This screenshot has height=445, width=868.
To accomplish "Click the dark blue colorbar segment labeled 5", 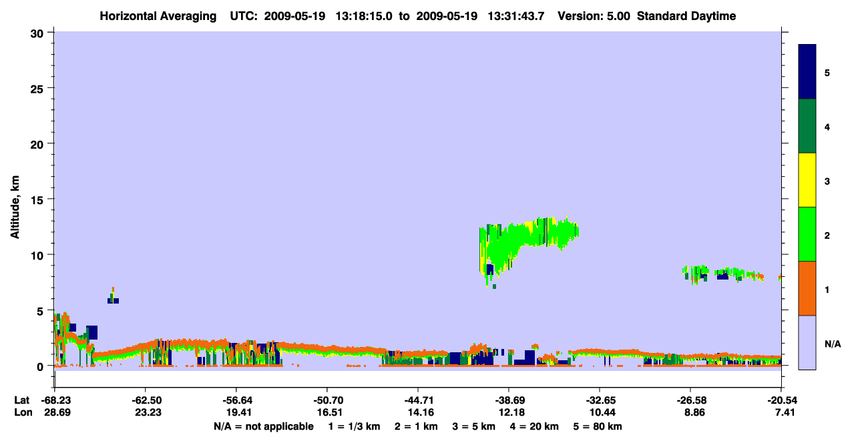I will tap(807, 71).
